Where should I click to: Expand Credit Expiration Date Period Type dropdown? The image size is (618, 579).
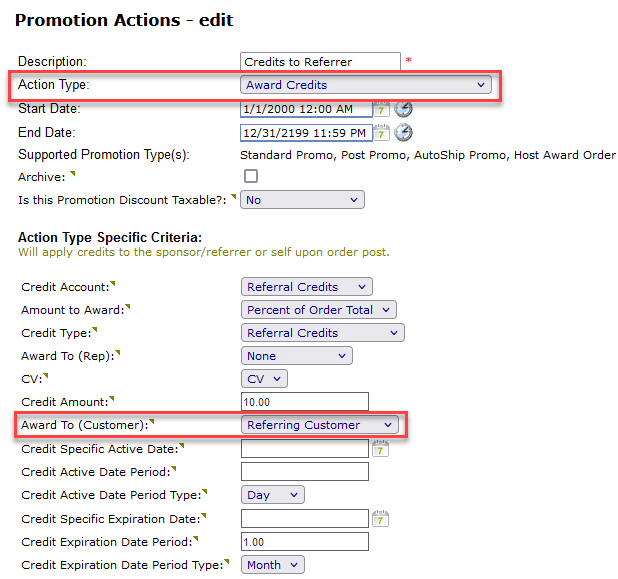click(272, 565)
